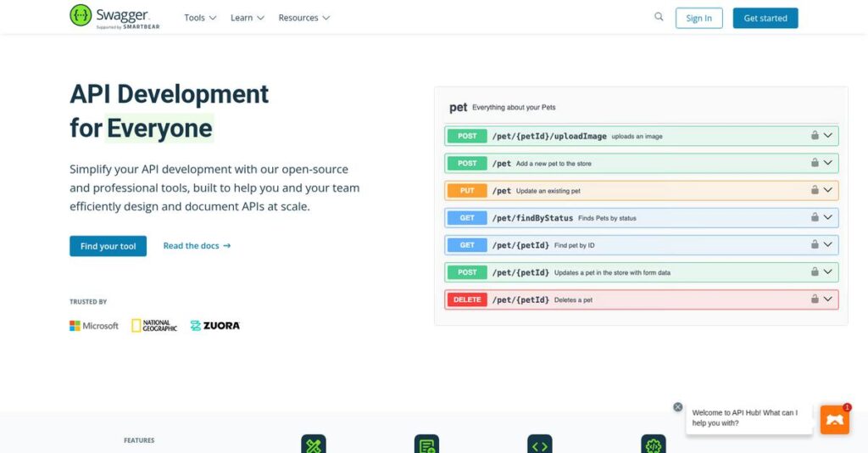
Task: Click the "Add a new pet to the store" text
Action: (554, 164)
